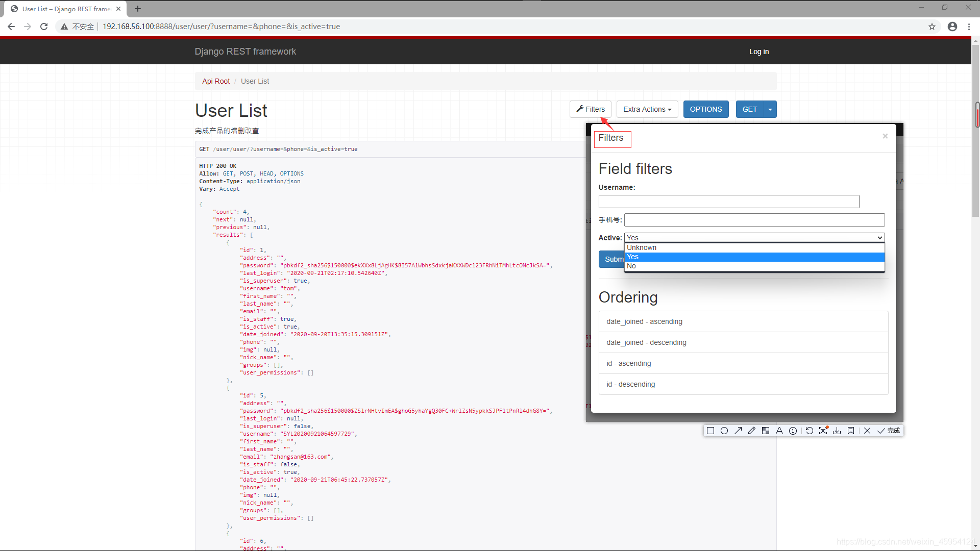Select the rectangle annotation tool
The width and height of the screenshot is (980, 551).
(710, 431)
